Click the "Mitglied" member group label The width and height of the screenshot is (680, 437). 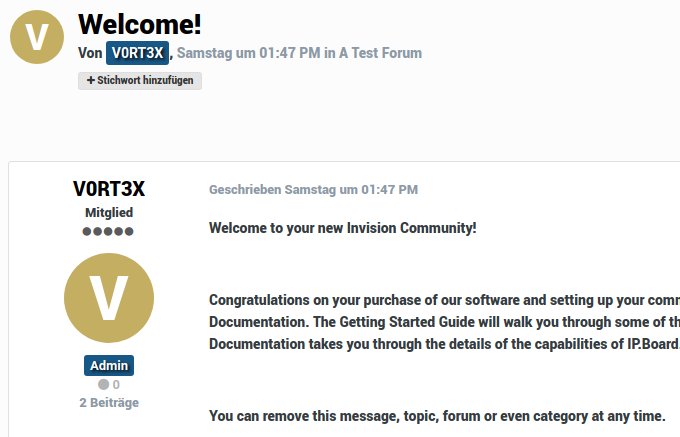[109, 213]
